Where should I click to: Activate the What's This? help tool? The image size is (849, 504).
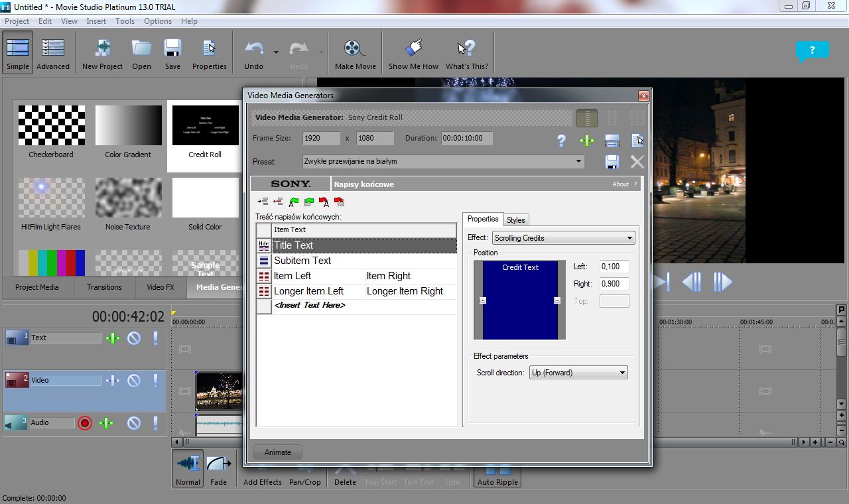467,53
